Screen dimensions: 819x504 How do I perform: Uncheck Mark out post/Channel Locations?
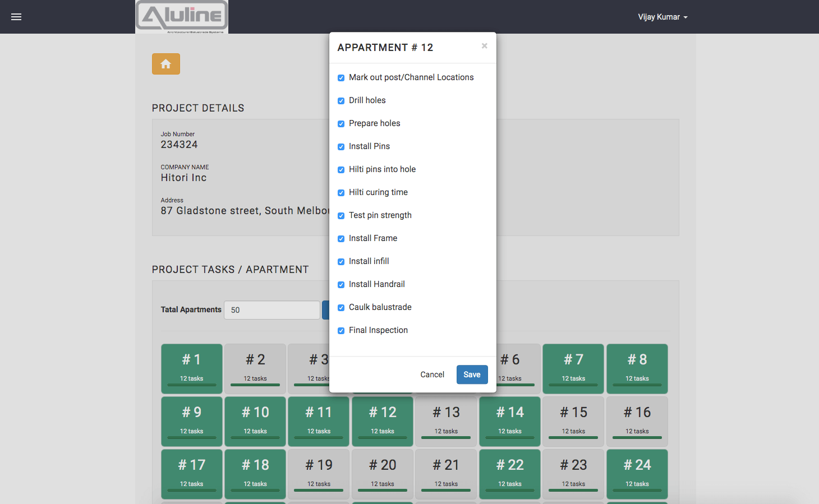click(x=341, y=78)
